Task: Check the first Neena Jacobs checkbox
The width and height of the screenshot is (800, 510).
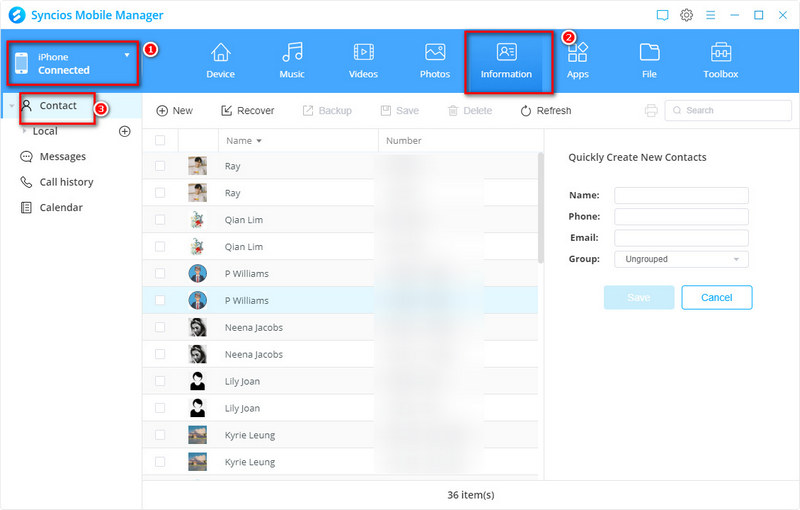Action: click(160, 327)
